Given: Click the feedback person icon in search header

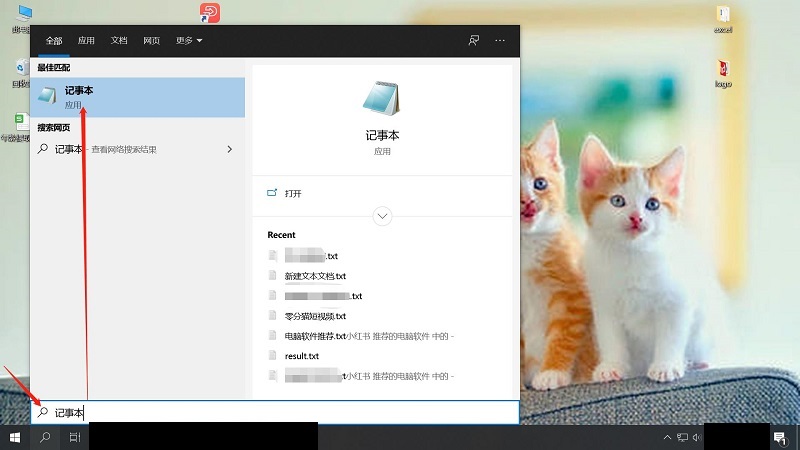Looking at the screenshot, I should 473,40.
